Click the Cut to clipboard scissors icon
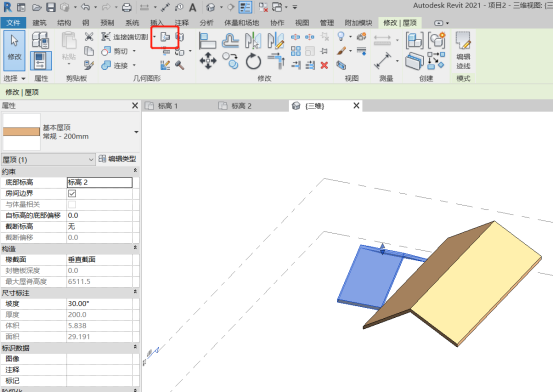Viewport: 553px width, 392px height. point(89,37)
